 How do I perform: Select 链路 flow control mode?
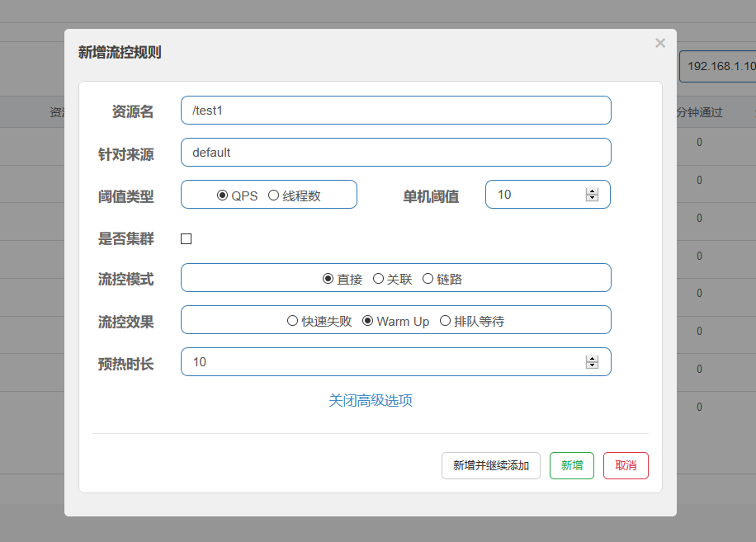(428, 279)
